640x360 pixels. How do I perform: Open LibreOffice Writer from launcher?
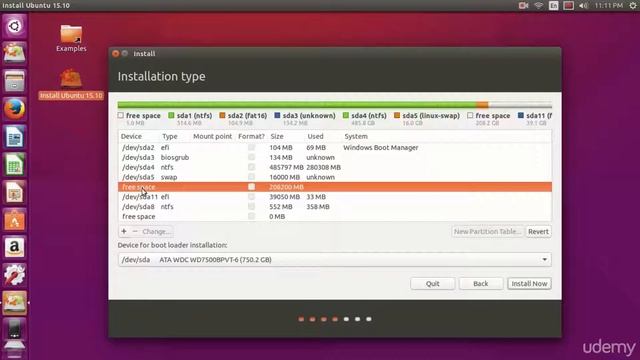pyautogui.click(x=15, y=137)
